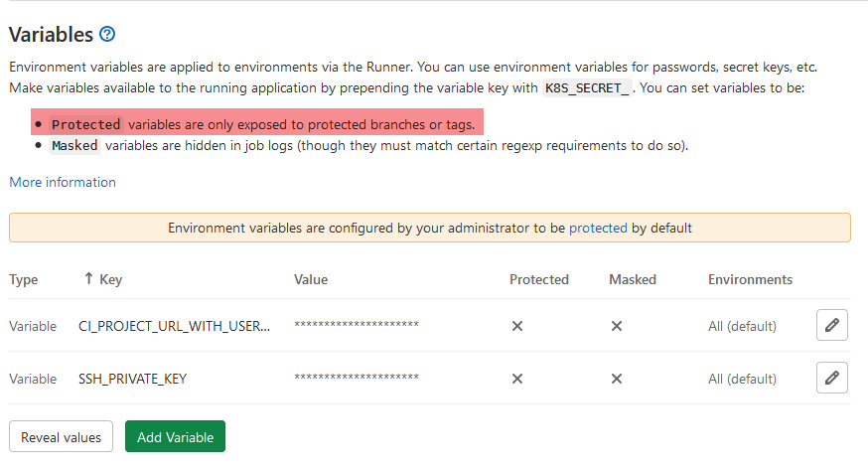868x472 pixels.
Task: Click the Type column header
Action: tap(24, 280)
